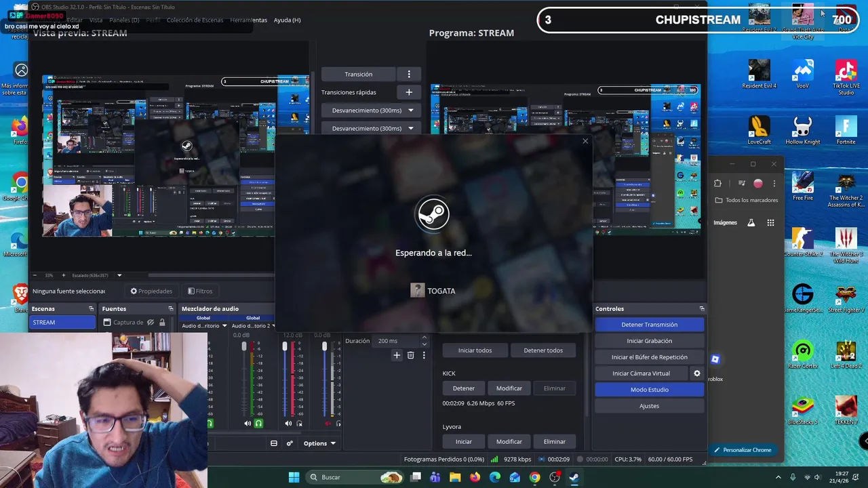
Task: Open virtual camera settings gear
Action: coord(696,373)
